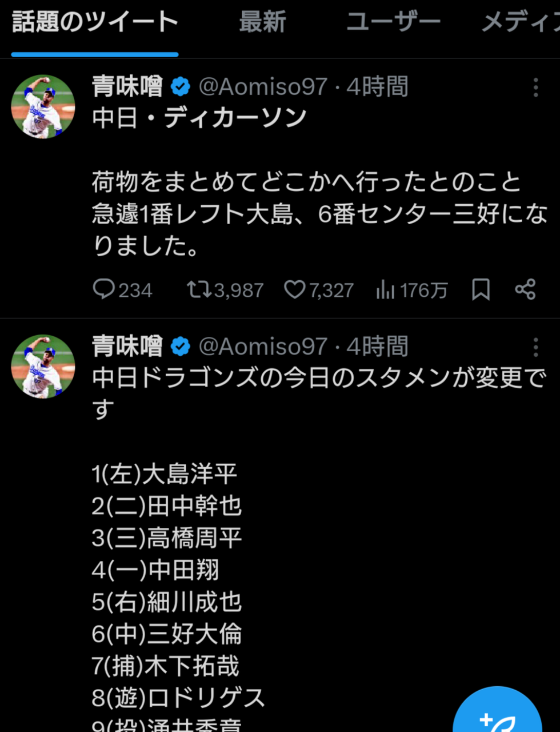Viewport: 560px width, 732px height.
Task: Select the 話題のツイート tab
Action: click(x=95, y=23)
